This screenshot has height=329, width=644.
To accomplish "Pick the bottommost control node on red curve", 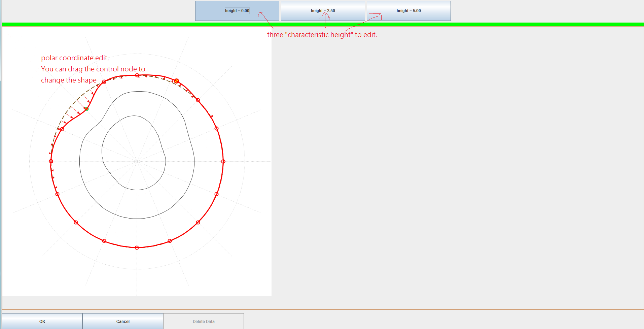I will (137, 248).
